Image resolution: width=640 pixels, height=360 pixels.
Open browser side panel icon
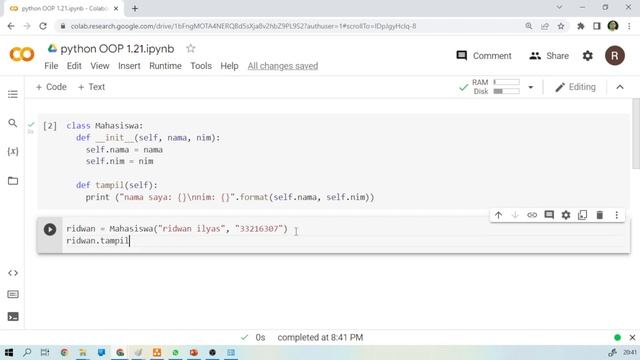[x=597, y=26]
